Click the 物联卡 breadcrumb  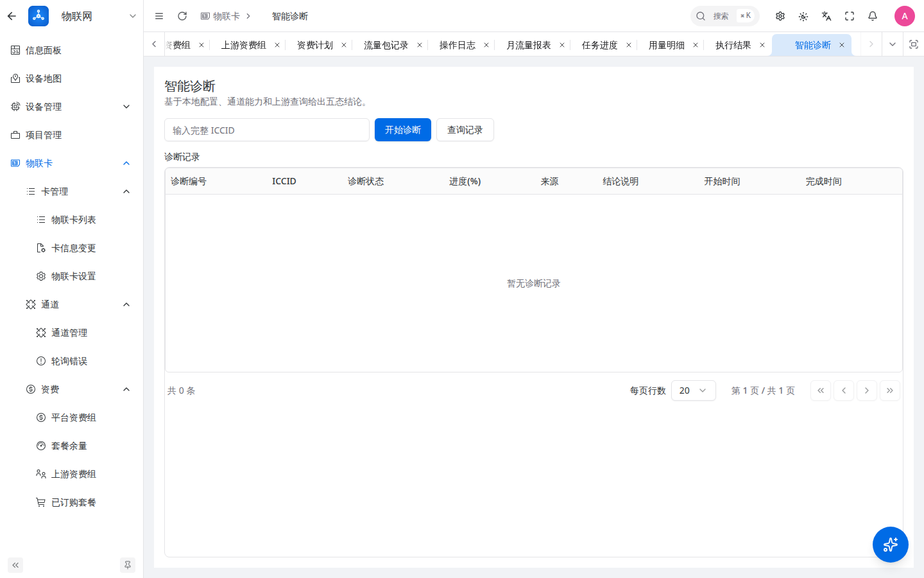pyautogui.click(x=221, y=16)
